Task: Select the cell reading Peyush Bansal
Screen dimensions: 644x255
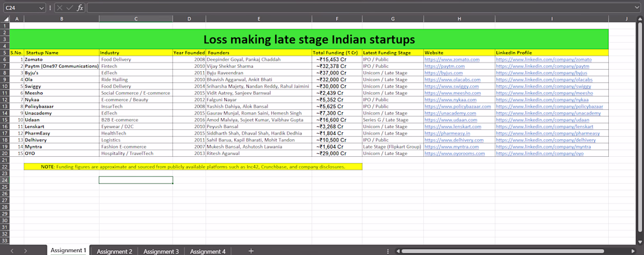Action: (x=259, y=126)
